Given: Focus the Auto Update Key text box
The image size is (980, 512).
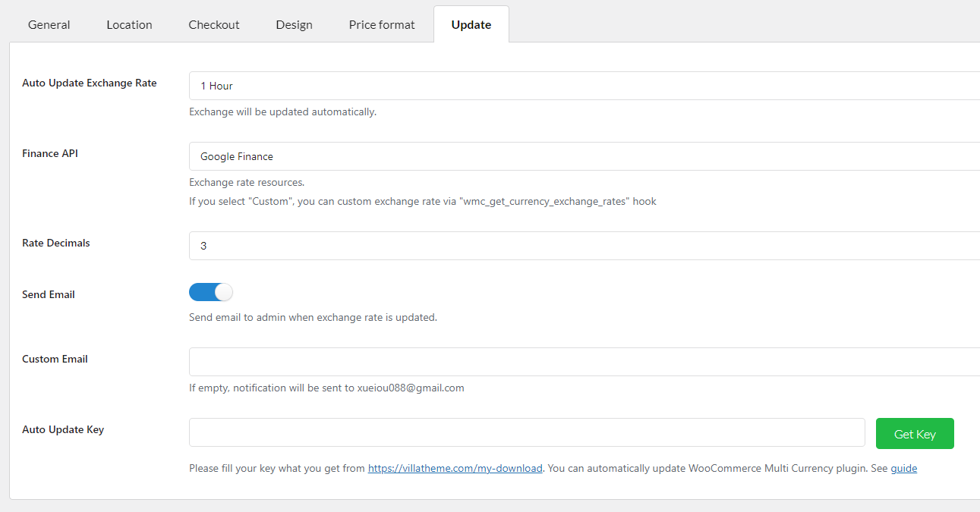Looking at the screenshot, I should point(526,432).
